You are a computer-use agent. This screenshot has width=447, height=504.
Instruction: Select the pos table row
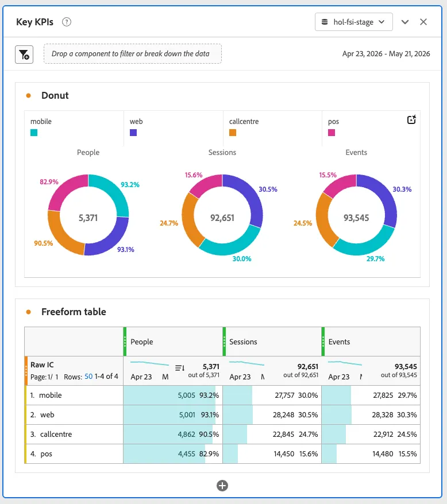(x=222, y=454)
